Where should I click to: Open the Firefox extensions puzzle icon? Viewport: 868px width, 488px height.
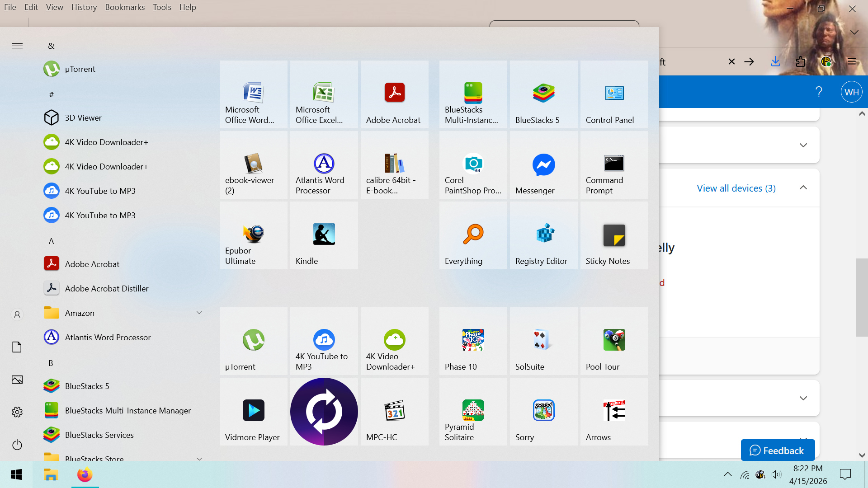(801, 61)
